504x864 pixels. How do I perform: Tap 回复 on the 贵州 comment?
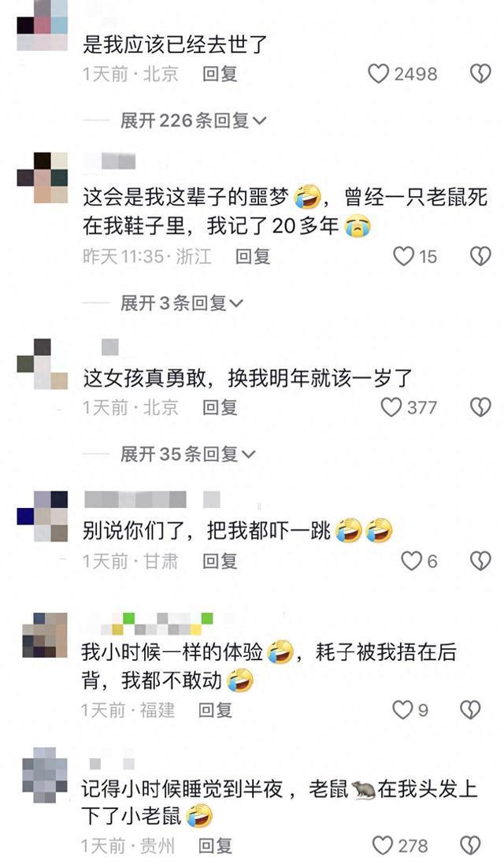[x=215, y=845]
